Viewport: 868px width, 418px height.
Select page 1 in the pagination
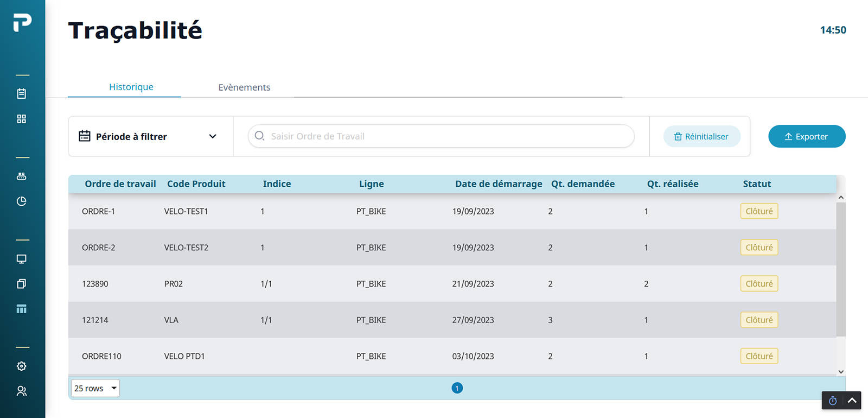457,388
